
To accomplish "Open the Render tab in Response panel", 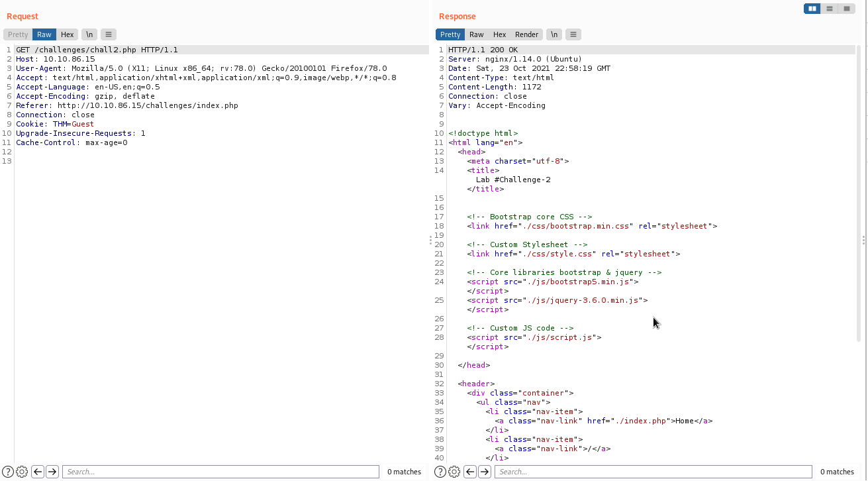I will (x=527, y=34).
